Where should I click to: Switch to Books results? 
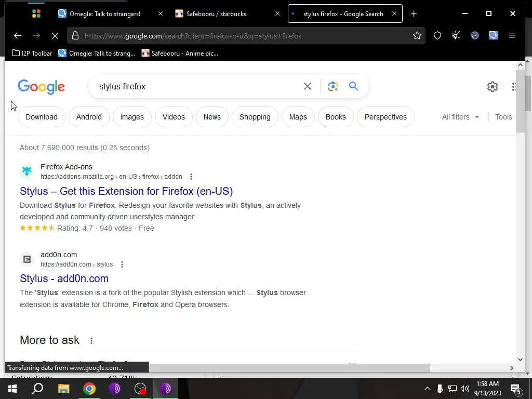pos(336,117)
